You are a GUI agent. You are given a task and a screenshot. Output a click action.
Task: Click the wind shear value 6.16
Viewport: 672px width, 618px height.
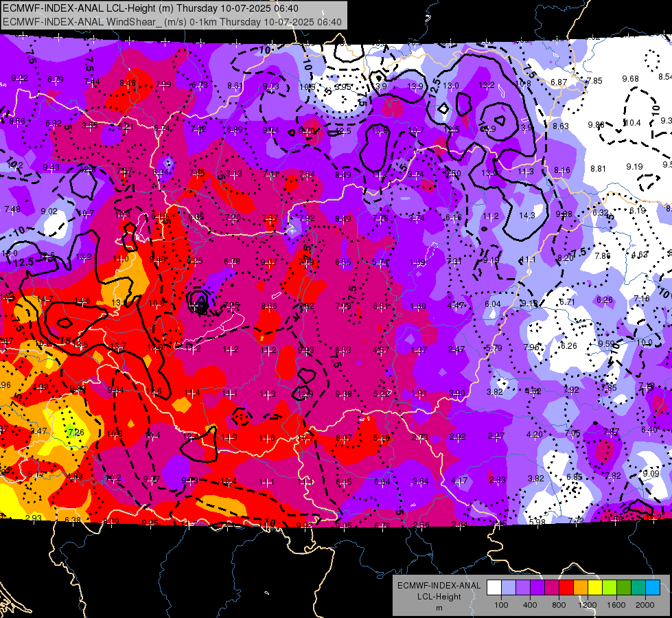(454, 218)
